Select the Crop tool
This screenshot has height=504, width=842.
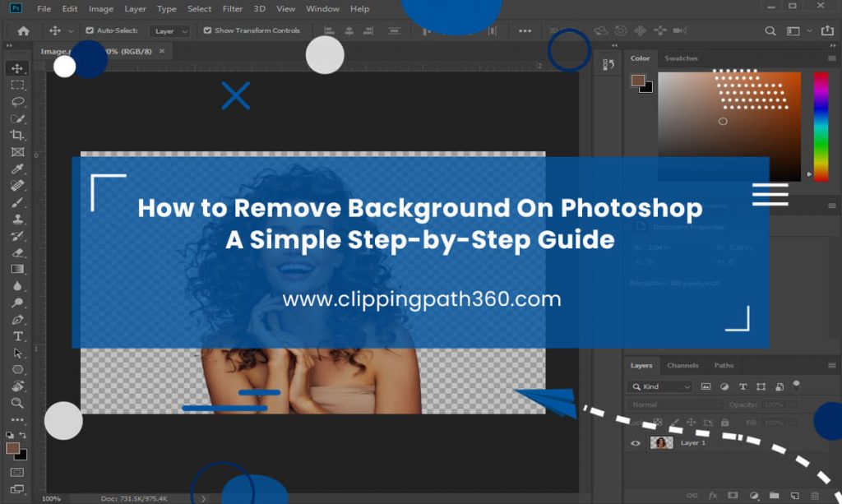point(17,136)
